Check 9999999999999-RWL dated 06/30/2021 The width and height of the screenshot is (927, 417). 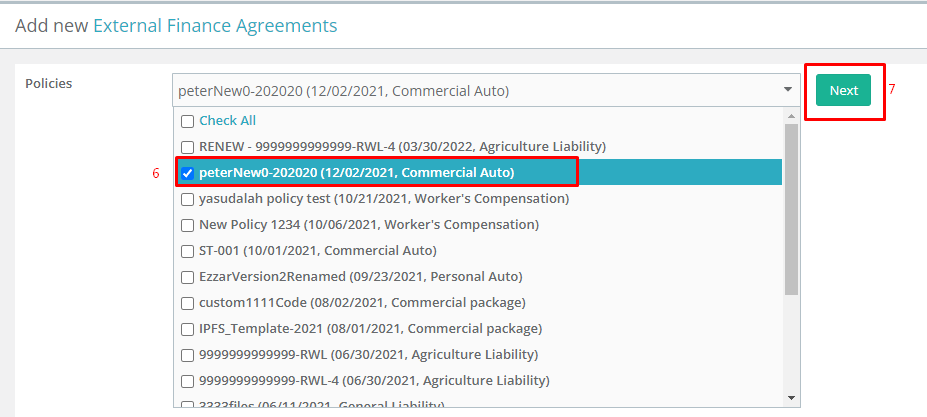(x=187, y=355)
